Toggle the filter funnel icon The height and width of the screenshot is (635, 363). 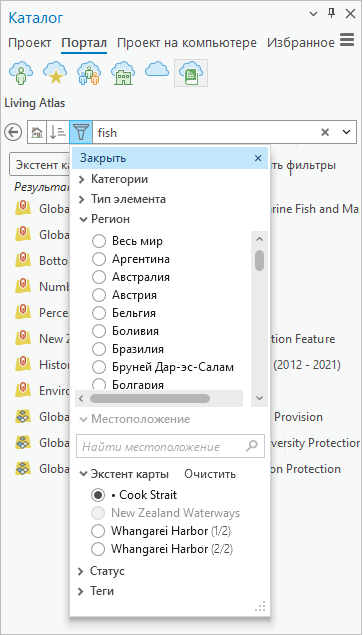pos(81,132)
